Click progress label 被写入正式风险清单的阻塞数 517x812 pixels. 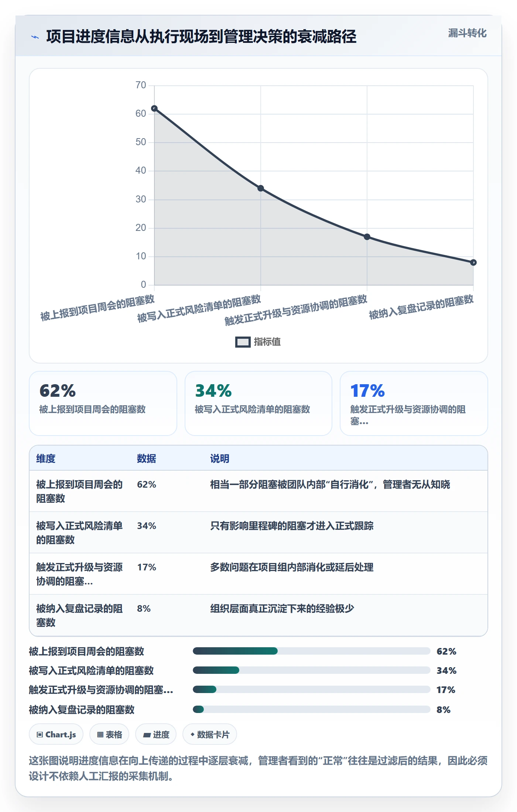pyautogui.click(x=91, y=671)
